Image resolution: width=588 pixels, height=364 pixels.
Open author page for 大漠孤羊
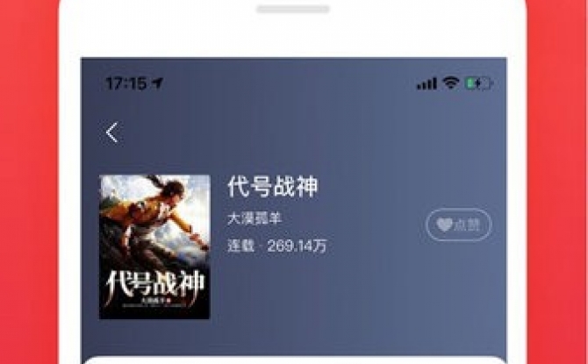pos(255,218)
